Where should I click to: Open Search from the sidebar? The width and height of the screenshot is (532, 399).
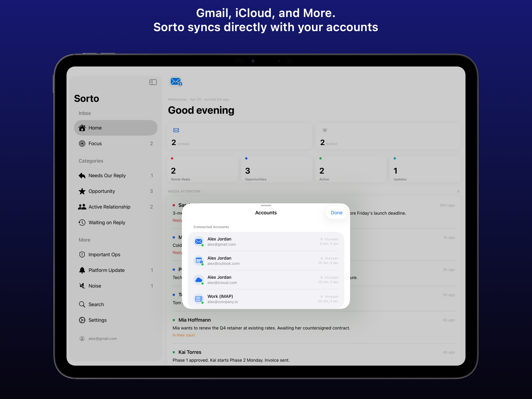point(116,304)
